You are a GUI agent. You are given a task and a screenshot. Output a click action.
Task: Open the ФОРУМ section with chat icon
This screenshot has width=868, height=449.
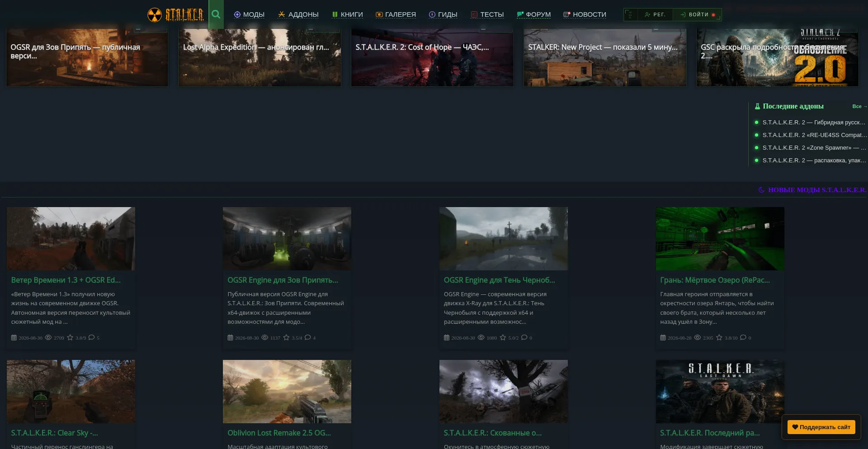(x=533, y=14)
